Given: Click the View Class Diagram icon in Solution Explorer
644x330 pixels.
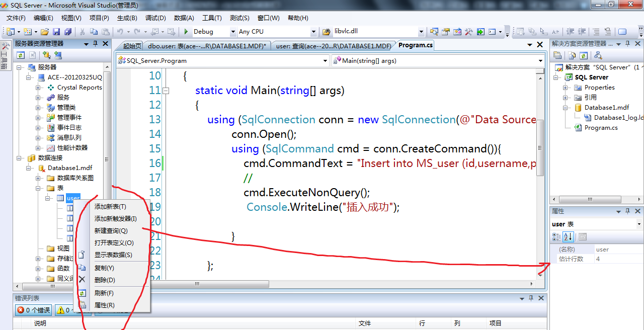Looking at the screenshot, I should (598, 55).
